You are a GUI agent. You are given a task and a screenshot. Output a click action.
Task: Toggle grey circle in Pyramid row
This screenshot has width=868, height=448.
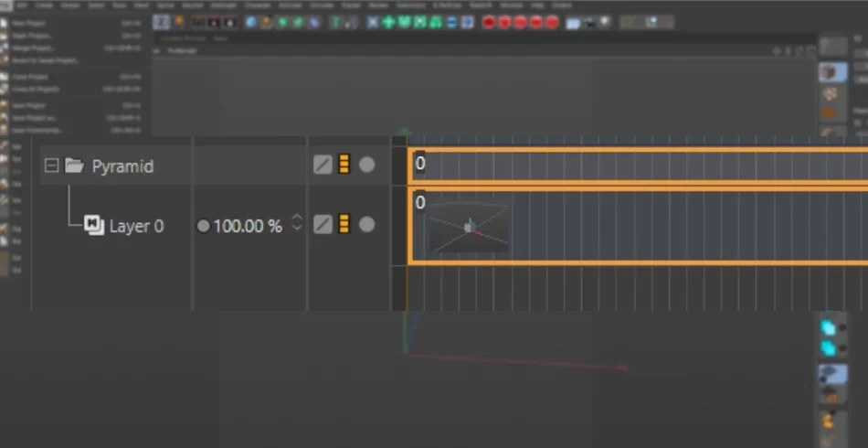tap(366, 165)
